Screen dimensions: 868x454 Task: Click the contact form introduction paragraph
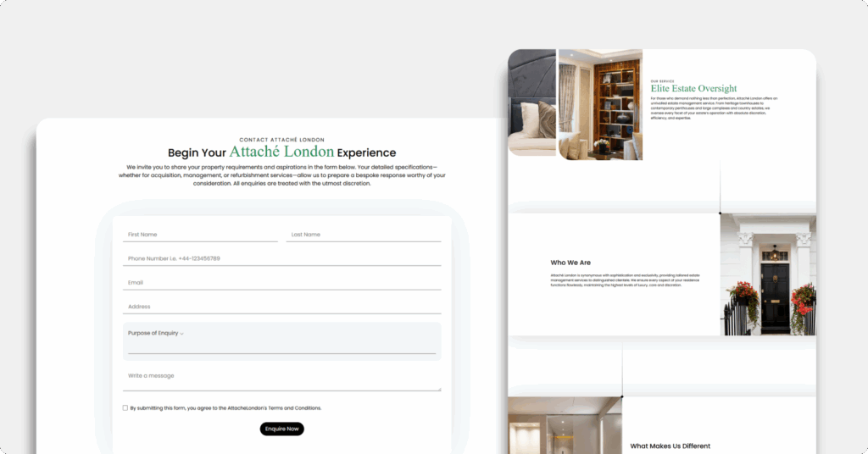coord(281,175)
